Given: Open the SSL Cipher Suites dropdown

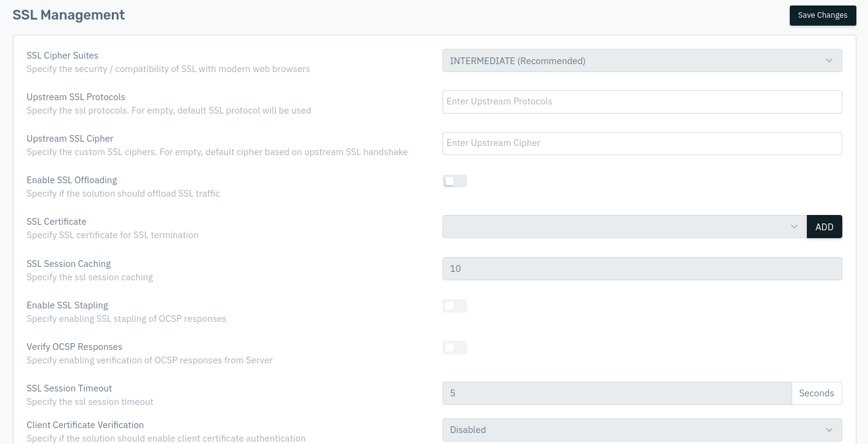Looking at the screenshot, I should click(x=642, y=60).
